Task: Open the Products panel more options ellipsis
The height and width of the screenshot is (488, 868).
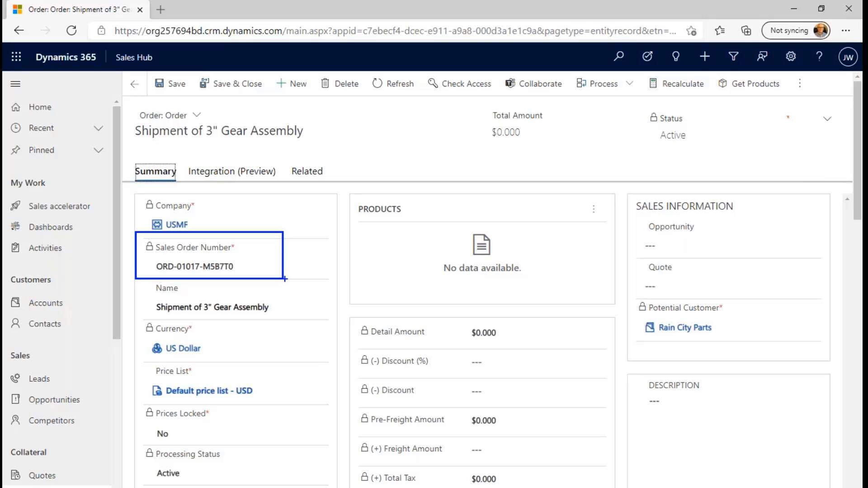Action: 594,209
